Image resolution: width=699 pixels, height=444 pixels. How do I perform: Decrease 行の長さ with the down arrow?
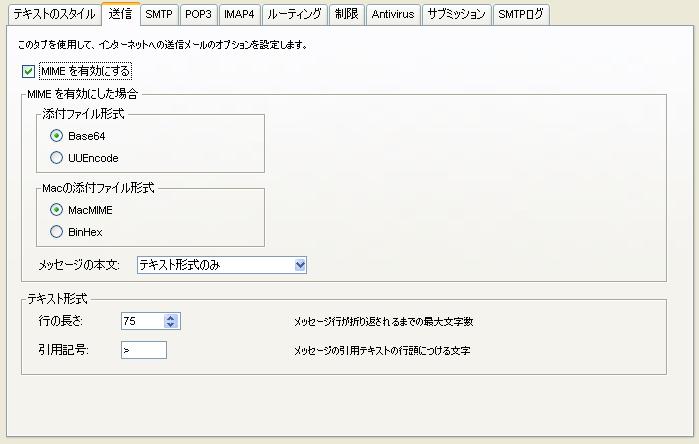(x=170, y=325)
